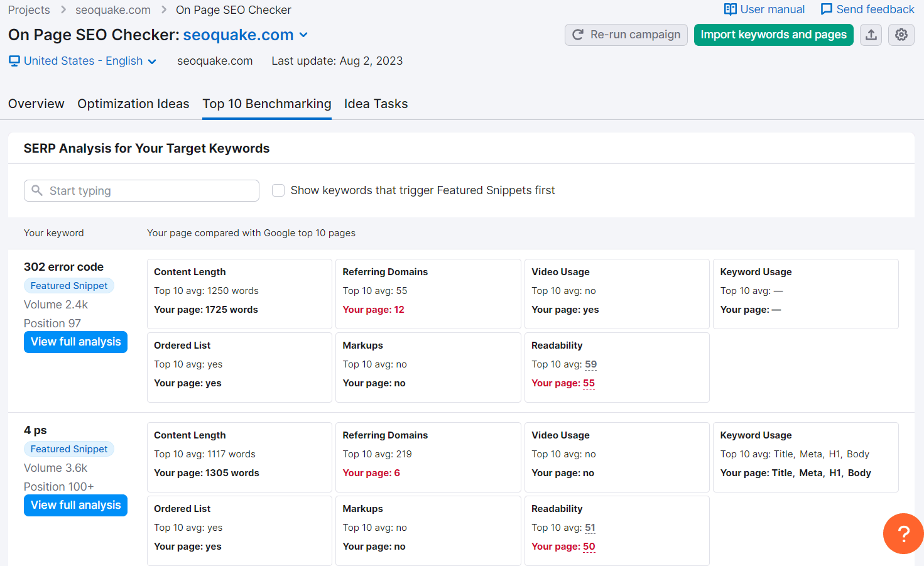The width and height of the screenshot is (924, 566).
Task: Click Your keyword column header
Action: coord(54,233)
